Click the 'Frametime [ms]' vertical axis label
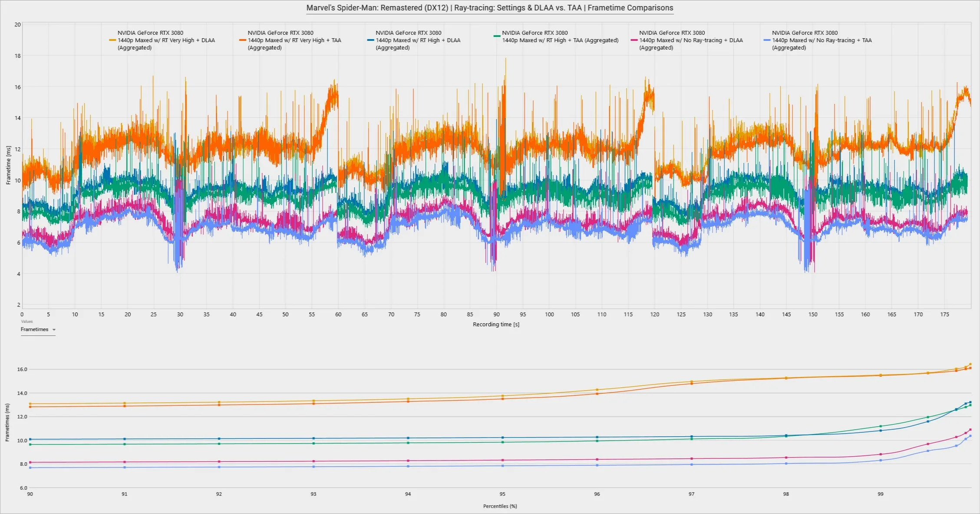The image size is (980, 514). pos(8,165)
